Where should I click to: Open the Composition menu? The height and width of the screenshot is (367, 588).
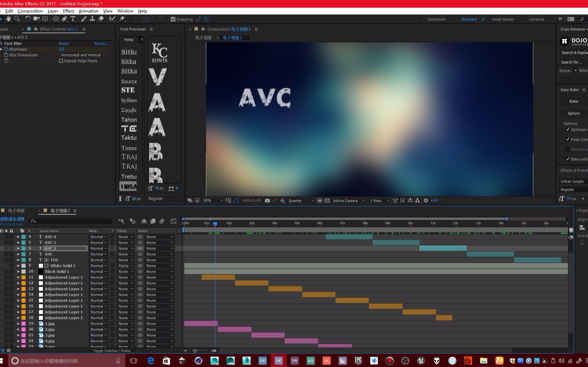click(x=30, y=11)
